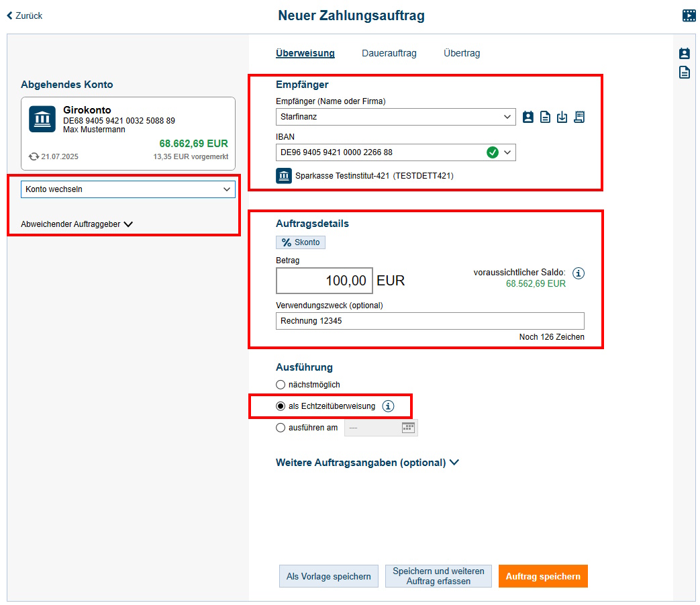Click the document icon in right sidebar
Viewport: 700px width, 605px height.
point(685,73)
